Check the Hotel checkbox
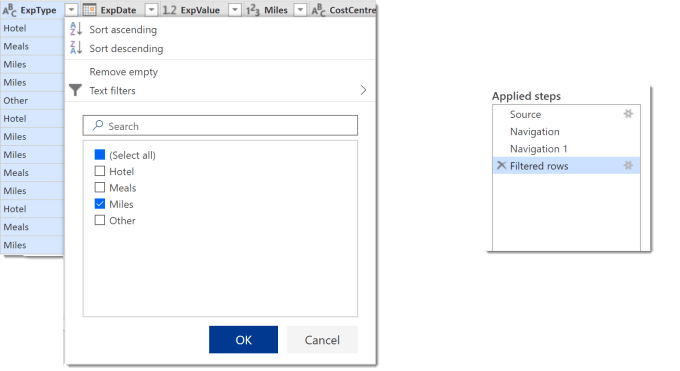Viewport: 680px width, 371px height. click(x=100, y=171)
